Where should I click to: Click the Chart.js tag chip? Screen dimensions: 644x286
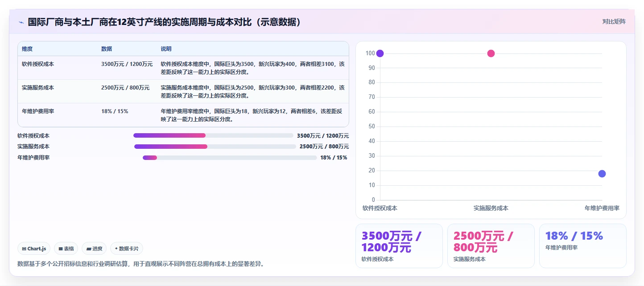(34, 249)
